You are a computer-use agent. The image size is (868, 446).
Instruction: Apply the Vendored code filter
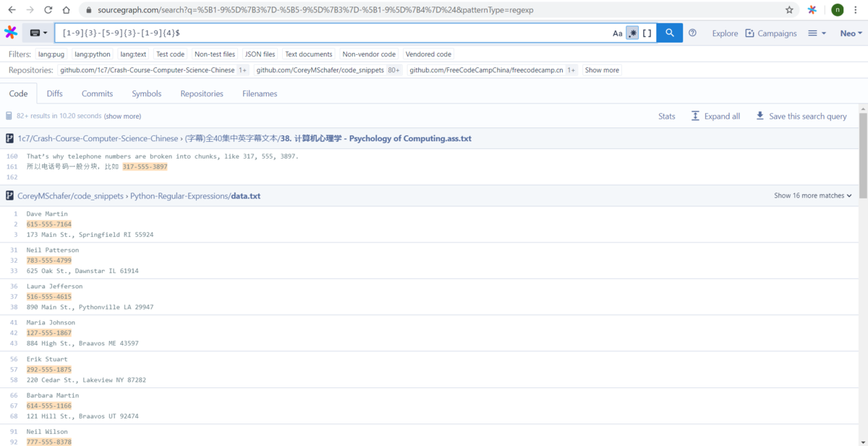tap(428, 54)
